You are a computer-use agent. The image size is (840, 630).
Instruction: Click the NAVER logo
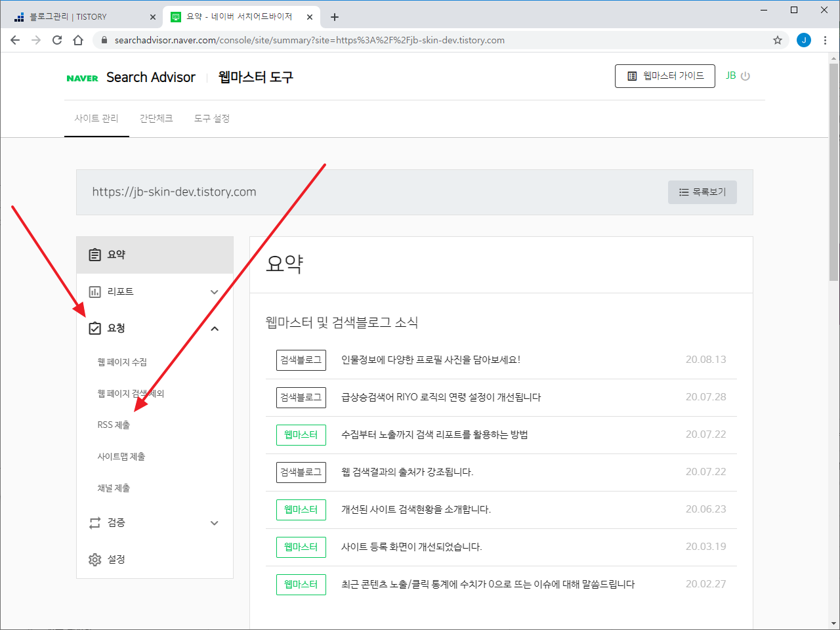click(82, 78)
